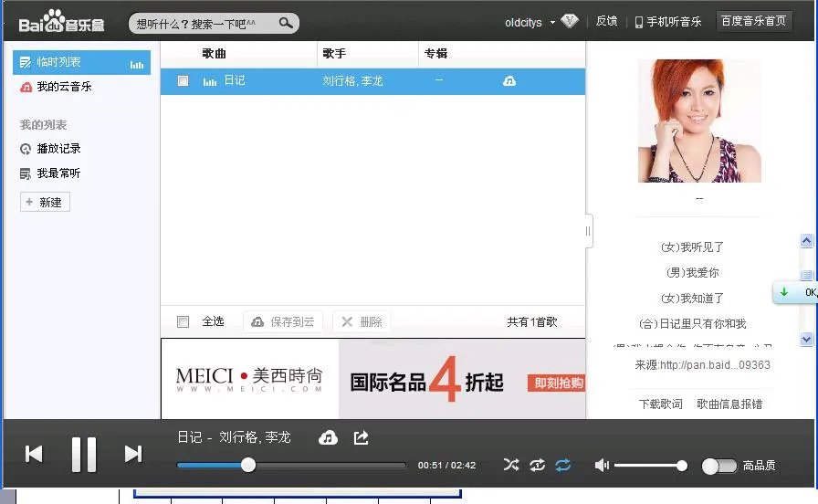The height and width of the screenshot is (504, 818).
Task: Click the cloud-save icon next to the player title
Action: 328,437
